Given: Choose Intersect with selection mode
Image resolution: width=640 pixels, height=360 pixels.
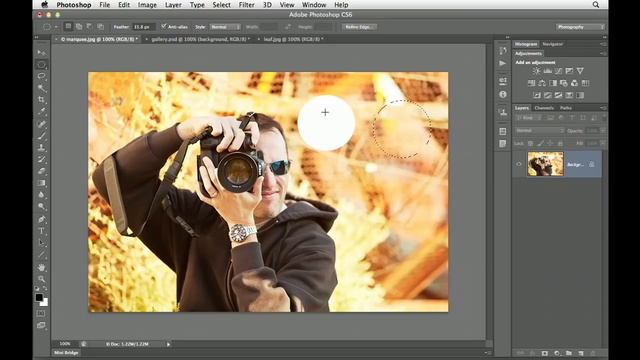Looking at the screenshot, I should [100, 27].
